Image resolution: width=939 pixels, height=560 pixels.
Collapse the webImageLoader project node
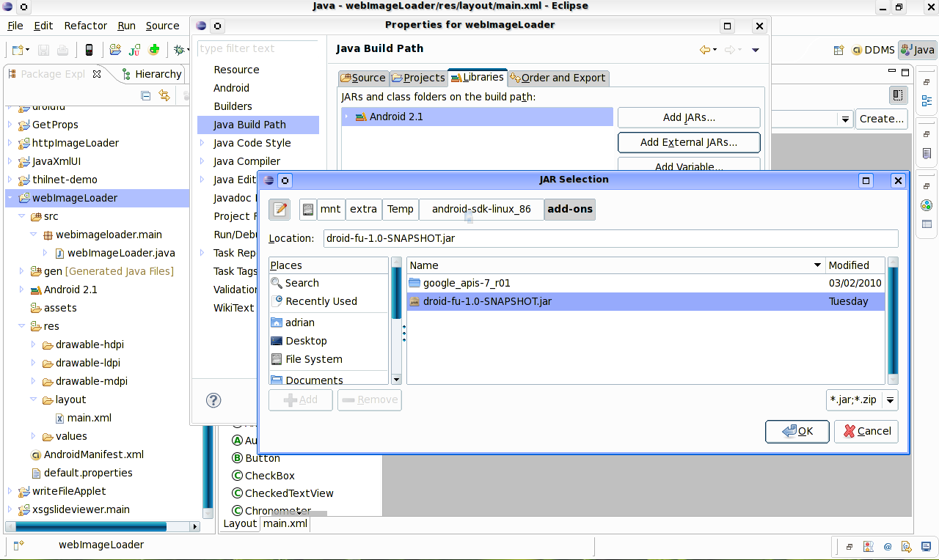pos(10,198)
